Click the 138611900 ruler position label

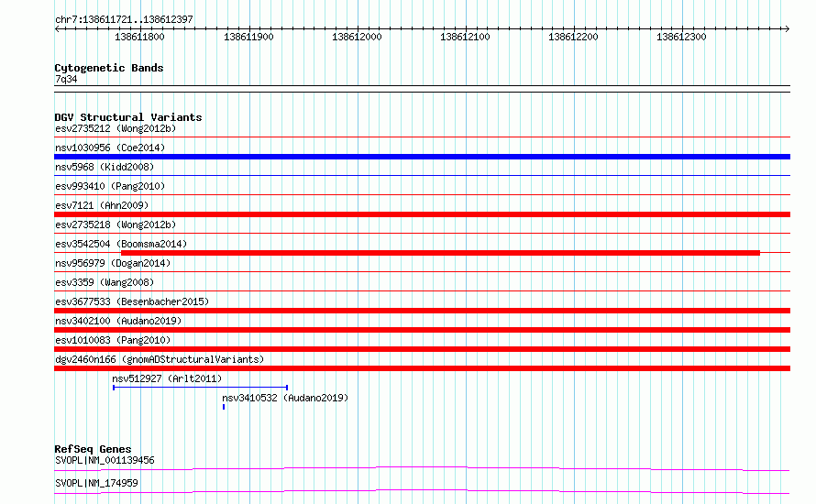[x=248, y=37]
